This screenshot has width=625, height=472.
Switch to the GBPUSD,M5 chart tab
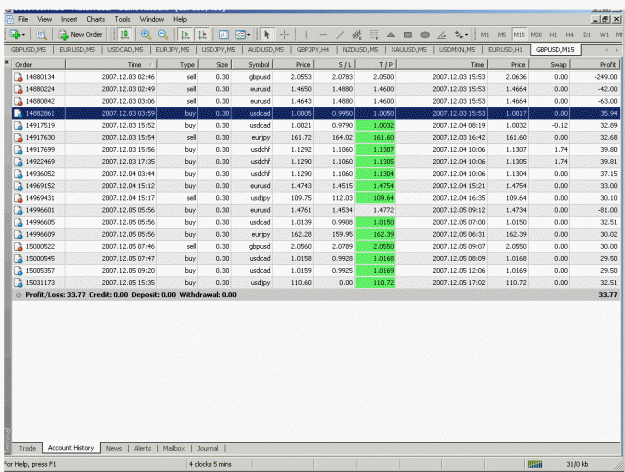[28, 50]
